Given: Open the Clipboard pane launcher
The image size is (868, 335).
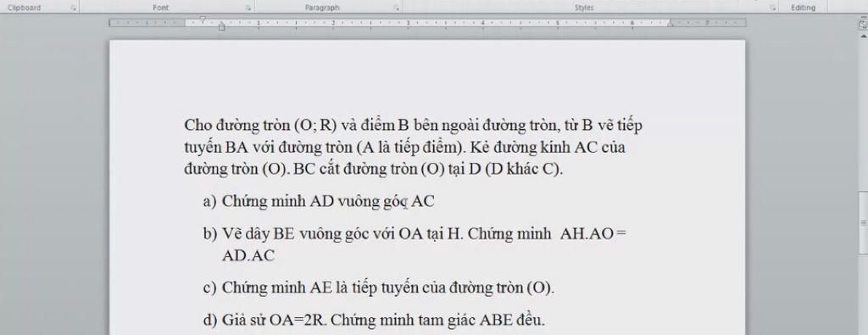Looking at the screenshot, I should point(73,8).
